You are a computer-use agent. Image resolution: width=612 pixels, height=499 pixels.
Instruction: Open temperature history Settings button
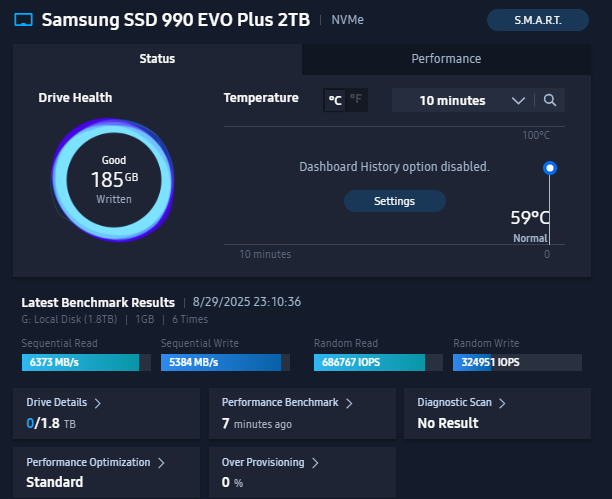coord(394,201)
